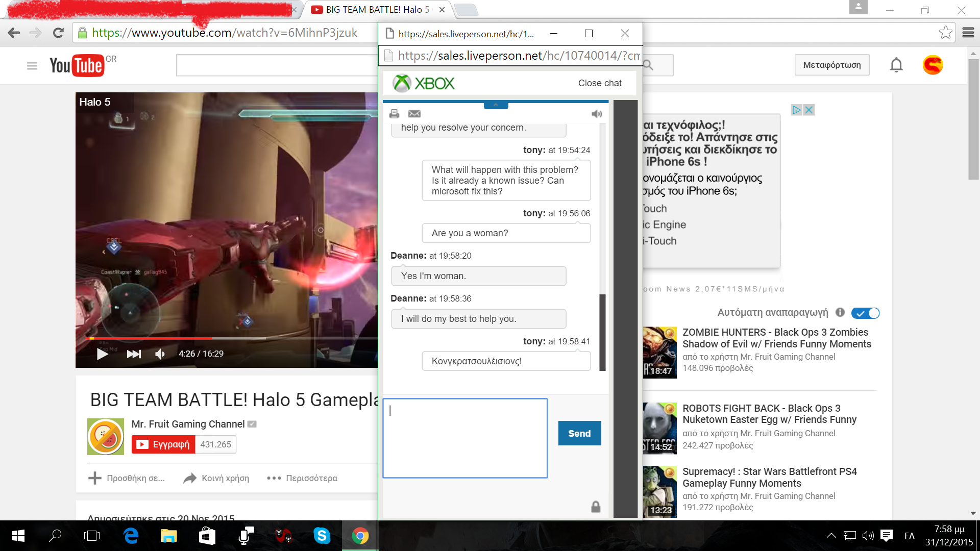This screenshot has height=551, width=980.
Task: Click Close chat link
Action: (600, 83)
